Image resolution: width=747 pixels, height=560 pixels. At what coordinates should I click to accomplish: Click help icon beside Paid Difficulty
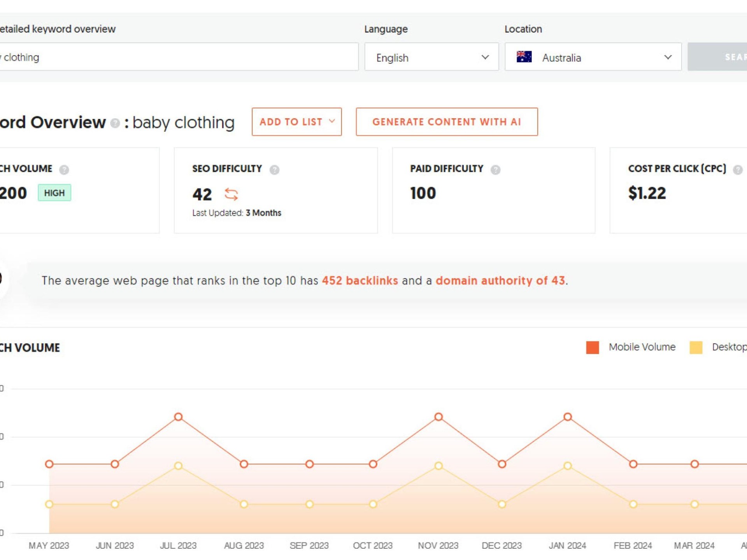click(495, 170)
